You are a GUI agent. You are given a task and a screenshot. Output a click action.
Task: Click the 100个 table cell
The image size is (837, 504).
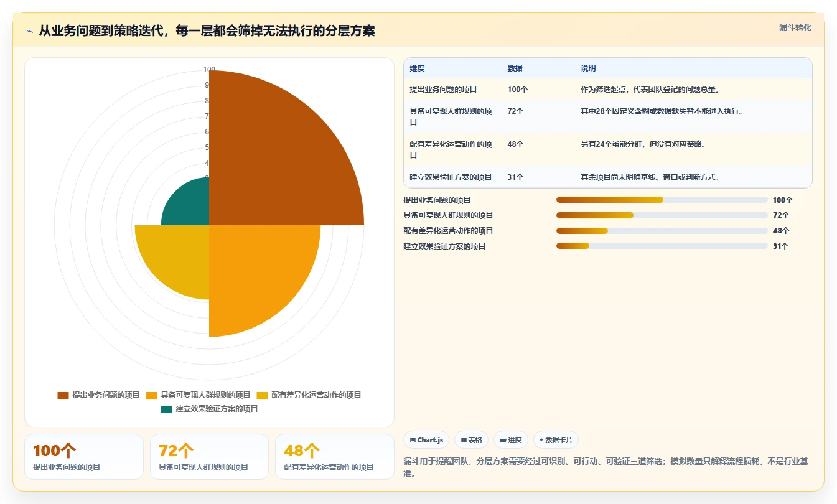518,90
